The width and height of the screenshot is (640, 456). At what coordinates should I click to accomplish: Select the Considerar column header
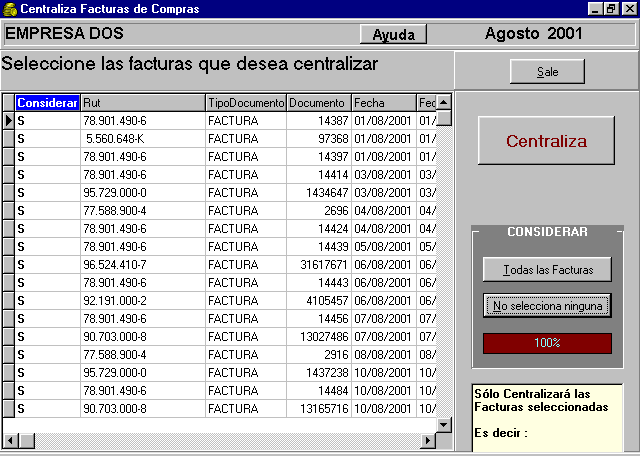tap(47, 103)
